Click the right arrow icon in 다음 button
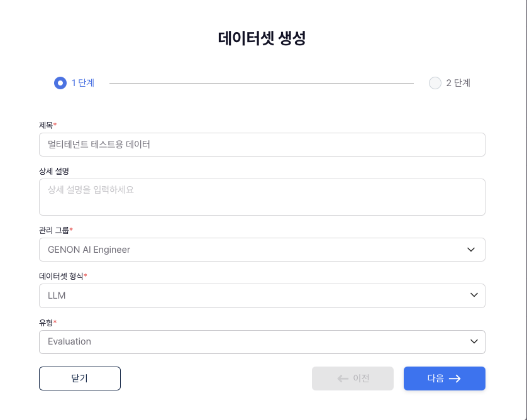 coord(455,379)
